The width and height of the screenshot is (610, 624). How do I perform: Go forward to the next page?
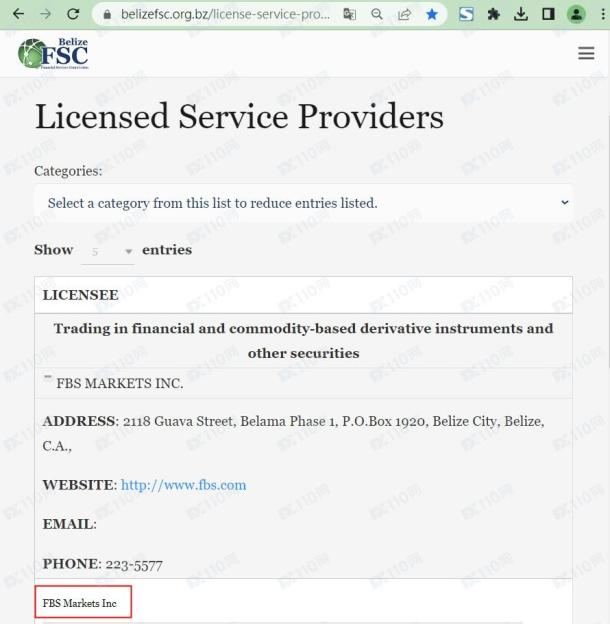click(46, 14)
